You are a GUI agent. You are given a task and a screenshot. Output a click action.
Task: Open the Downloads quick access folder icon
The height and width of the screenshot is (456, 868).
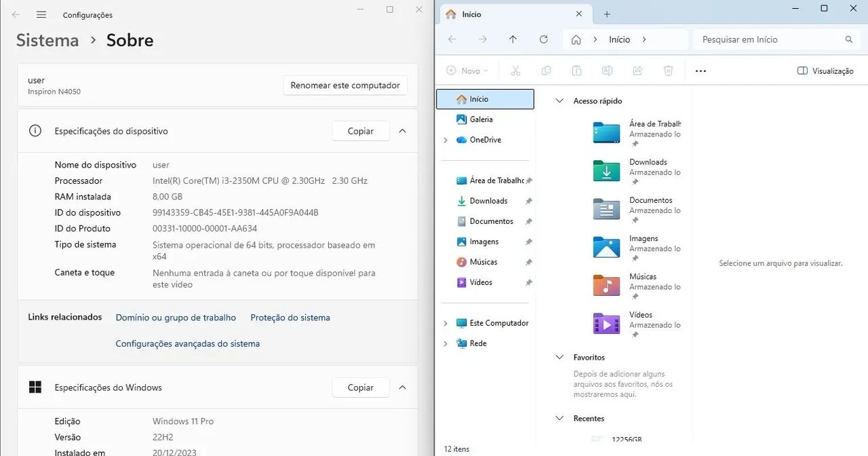[x=606, y=171]
